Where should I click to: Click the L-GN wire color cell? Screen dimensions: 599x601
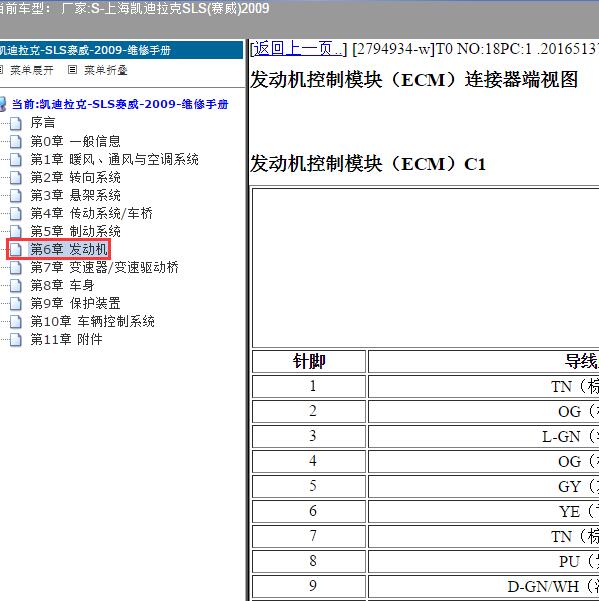pyautogui.click(x=483, y=436)
